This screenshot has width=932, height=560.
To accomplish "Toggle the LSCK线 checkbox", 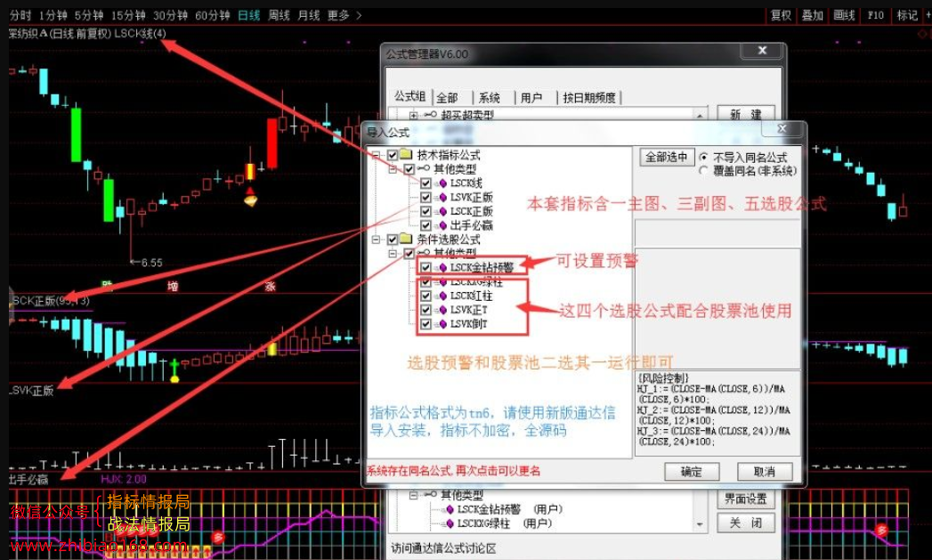I will click(x=425, y=183).
